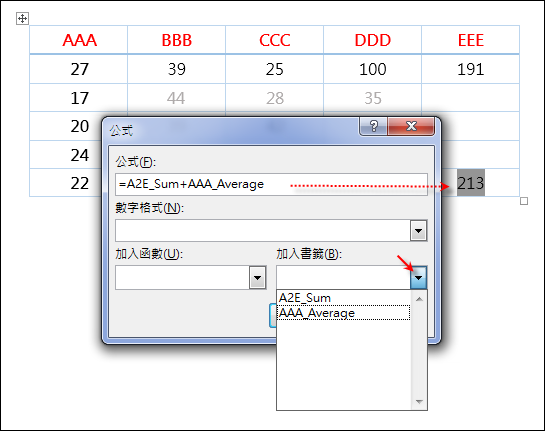Image resolution: width=545 pixels, height=431 pixels.
Task: Click the cell containing 25
Action: click(x=275, y=69)
